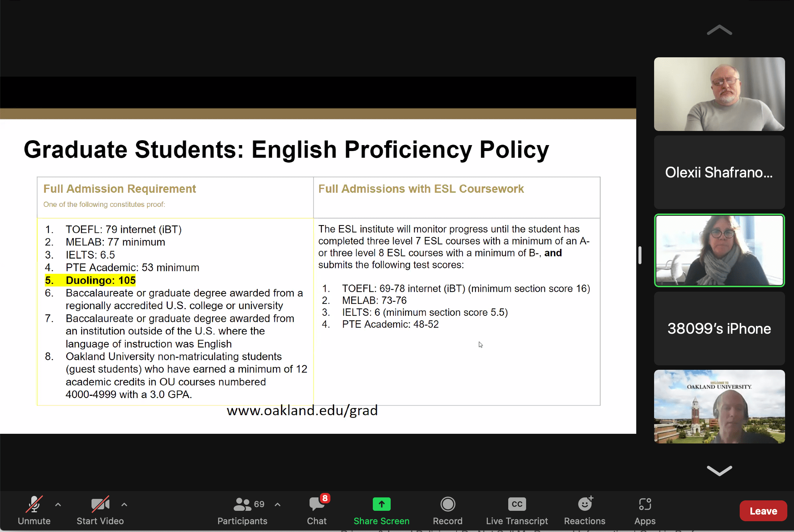
Task: Grab the divider handle beside the gallery
Action: 640,255
